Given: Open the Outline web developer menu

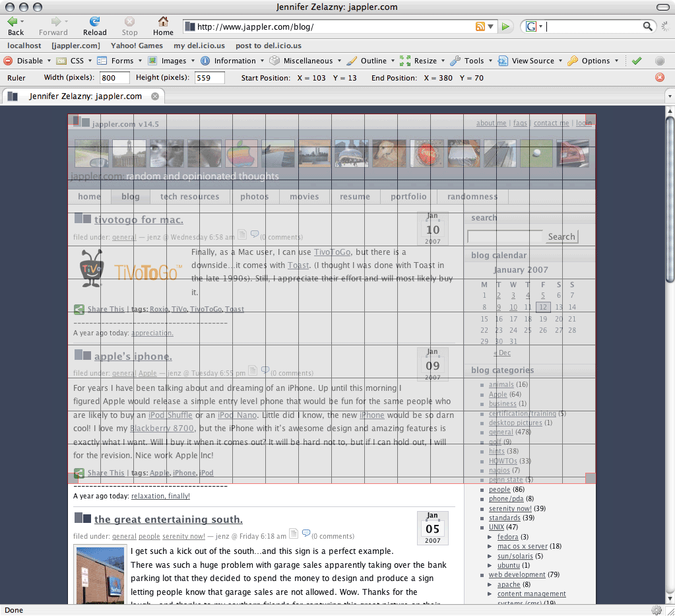Looking at the screenshot, I should 371,61.
